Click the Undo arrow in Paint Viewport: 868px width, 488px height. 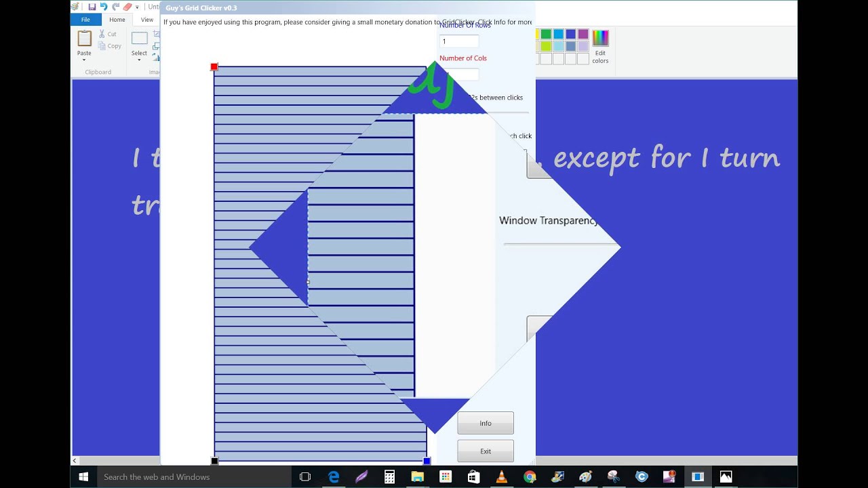[x=104, y=7]
